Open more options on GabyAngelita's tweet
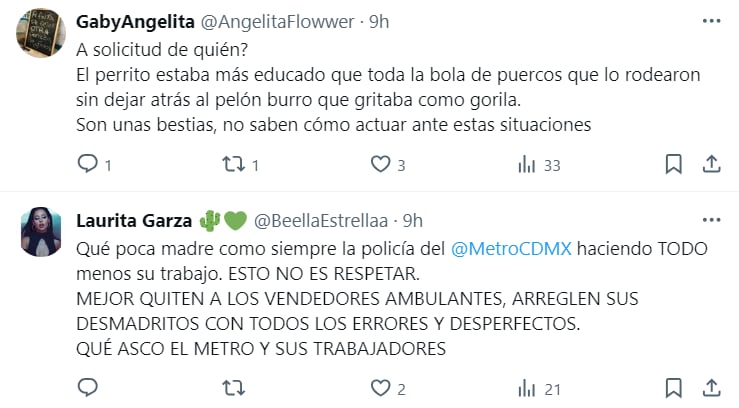Viewport: 739px width, 408px height. tap(711, 21)
